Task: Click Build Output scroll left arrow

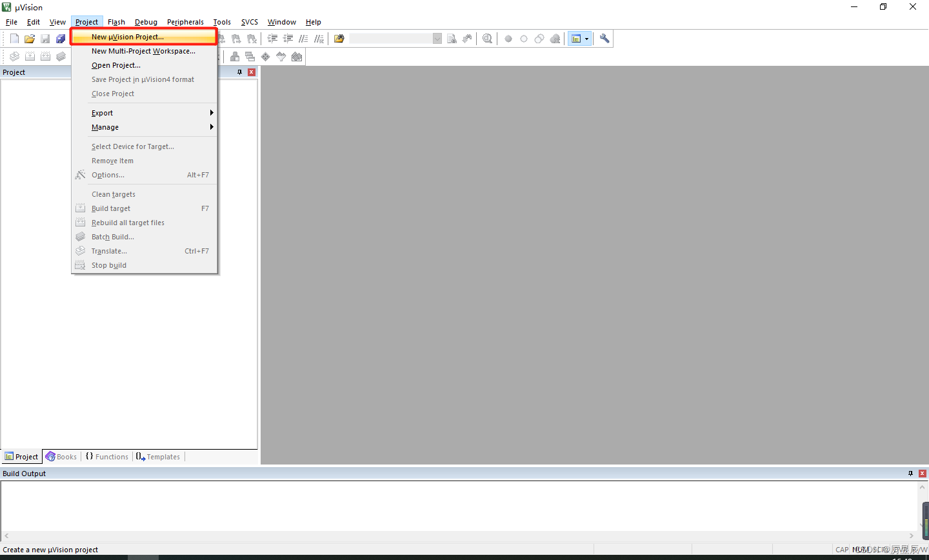Action: [x=6, y=536]
